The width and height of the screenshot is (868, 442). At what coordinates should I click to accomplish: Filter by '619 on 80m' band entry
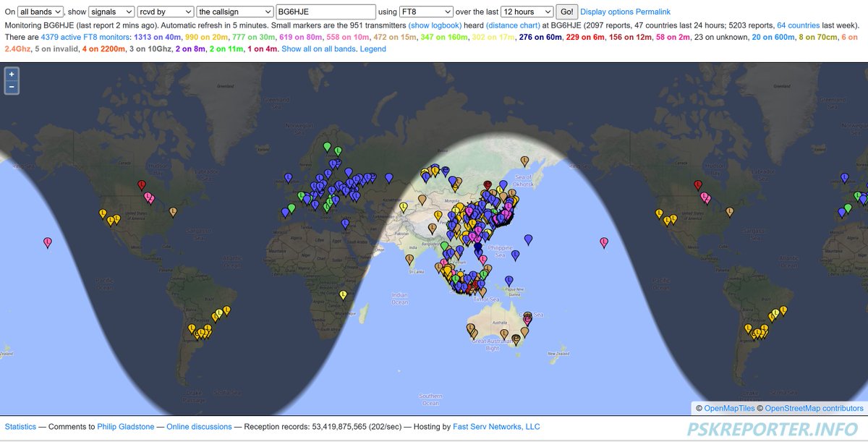pyautogui.click(x=300, y=37)
